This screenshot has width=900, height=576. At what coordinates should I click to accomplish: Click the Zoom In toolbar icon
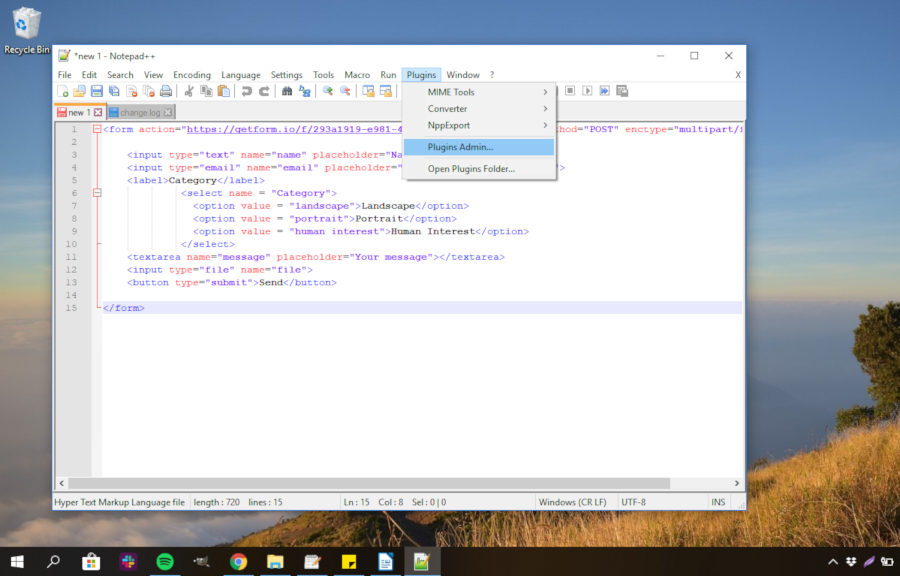coord(325,91)
